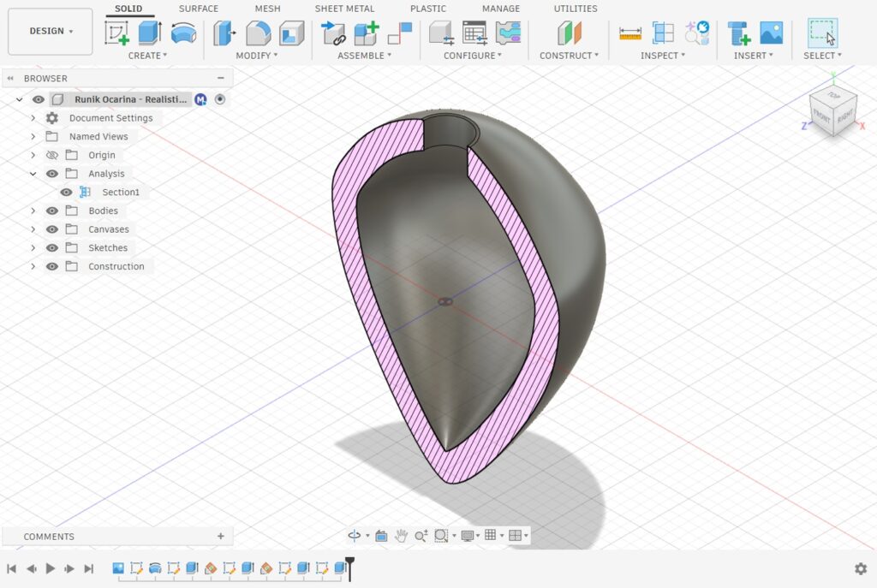Start a new sketch with Create Sketch
Viewport: 877px width, 588px height.
(116, 33)
